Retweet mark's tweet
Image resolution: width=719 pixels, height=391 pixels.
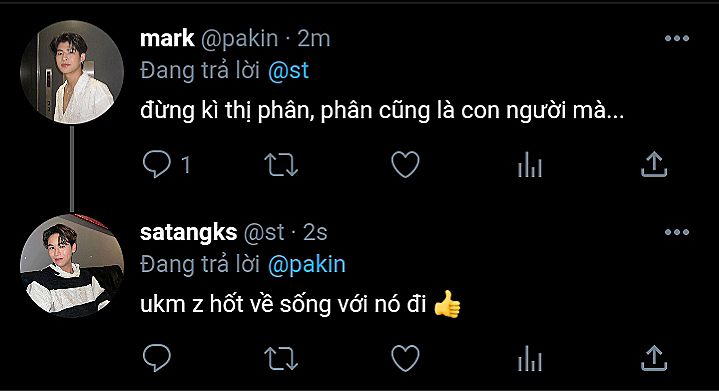coord(281,165)
